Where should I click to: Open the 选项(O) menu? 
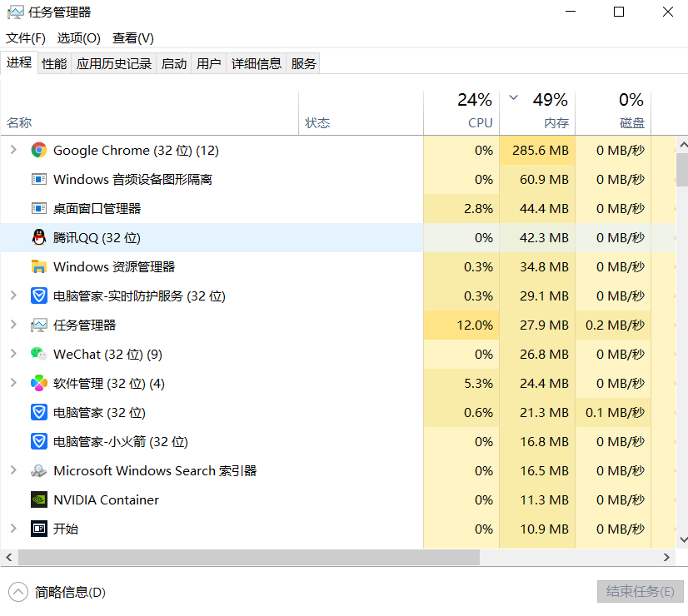click(x=78, y=38)
